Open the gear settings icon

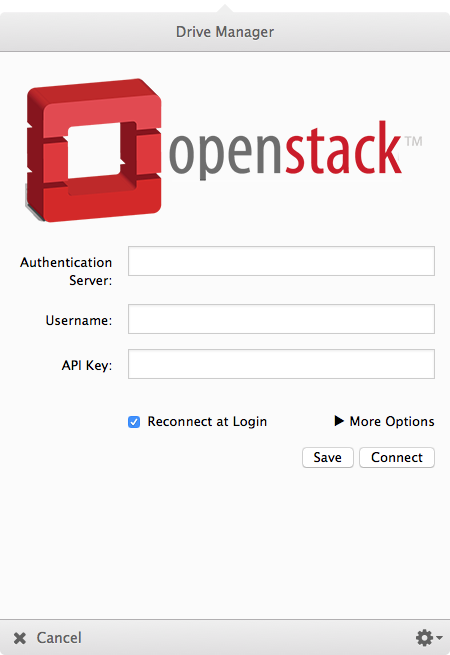pos(424,638)
